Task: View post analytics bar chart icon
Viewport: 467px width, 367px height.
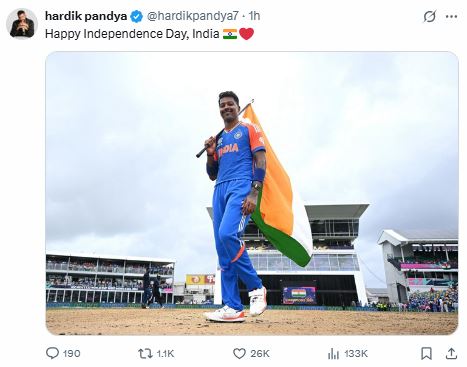Action: pos(333,353)
